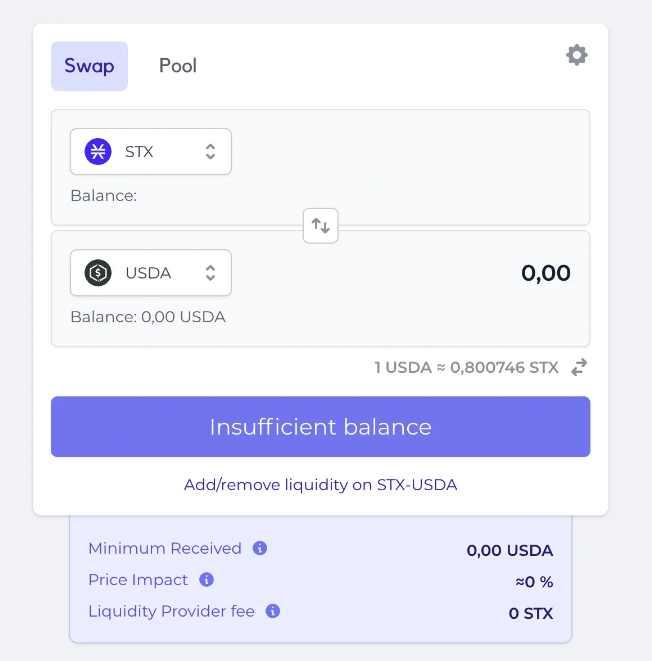The width and height of the screenshot is (652, 661).
Task: Click the USDA amount field showing 0,00
Action: (x=546, y=273)
